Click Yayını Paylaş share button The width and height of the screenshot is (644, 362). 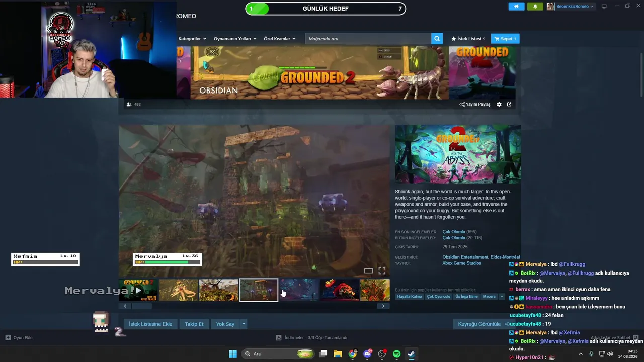[x=475, y=104]
